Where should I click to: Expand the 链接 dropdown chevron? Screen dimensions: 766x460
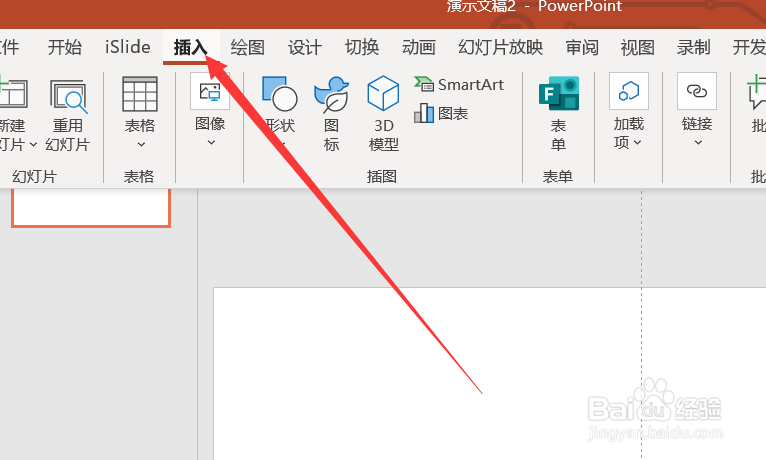point(698,143)
